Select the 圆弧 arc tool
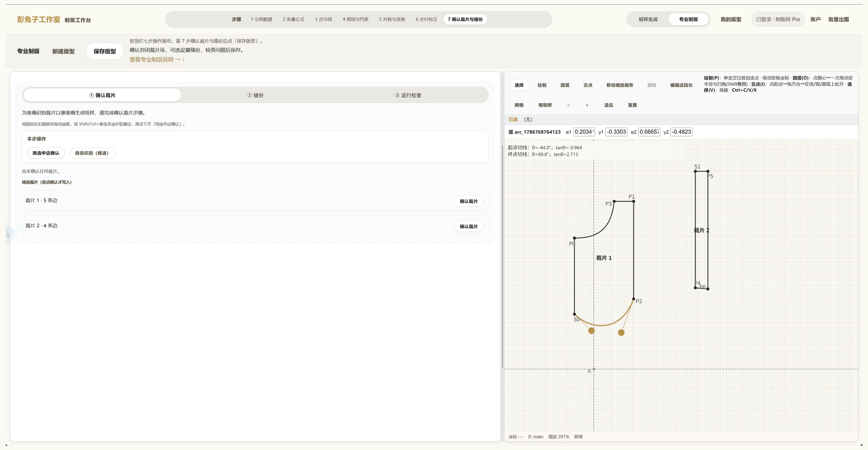 point(565,85)
